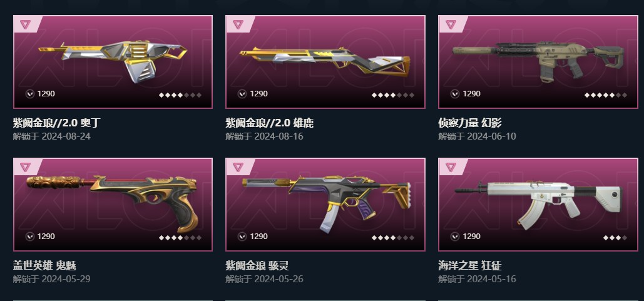
Task: Click the 1290 price on the 雄鹿 card
Action: [x=258, y=94]
